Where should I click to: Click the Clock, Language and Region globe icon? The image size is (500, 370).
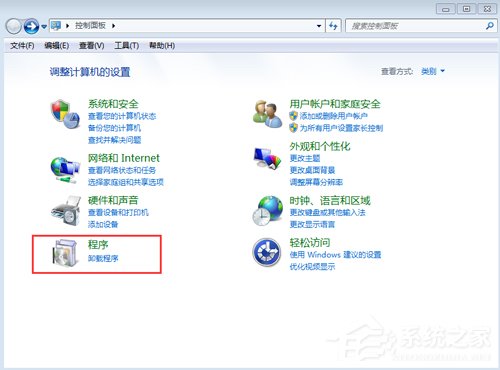tap(268, 211)
